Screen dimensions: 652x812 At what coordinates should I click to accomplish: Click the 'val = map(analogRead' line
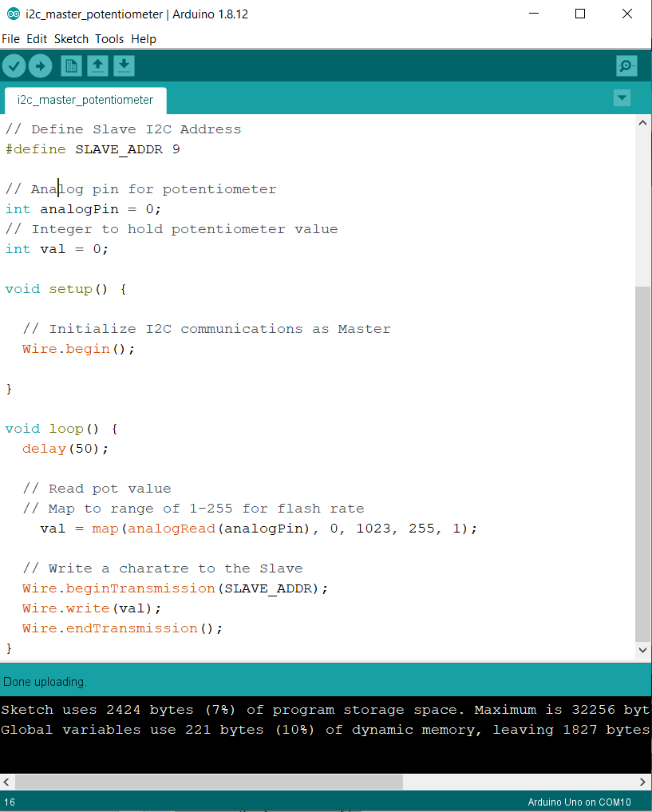pyautogui.click(x=259, y=529)
